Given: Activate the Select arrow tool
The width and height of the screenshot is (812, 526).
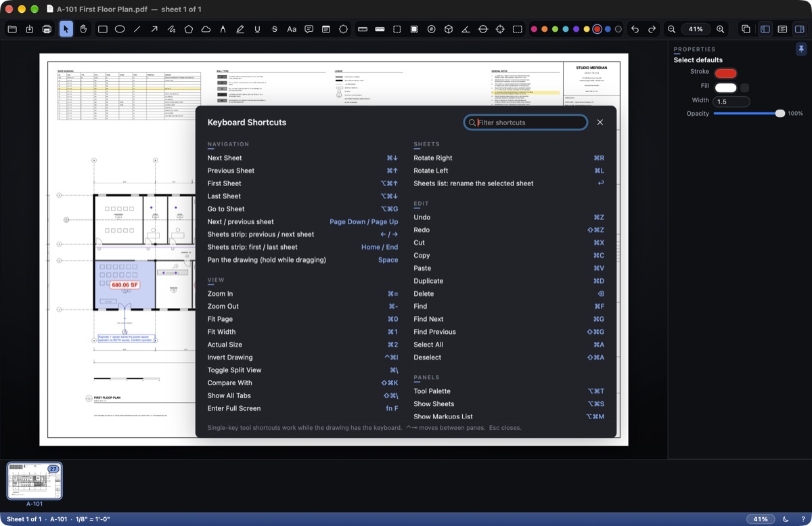Looking at the screenshot, I should (66, 29).
